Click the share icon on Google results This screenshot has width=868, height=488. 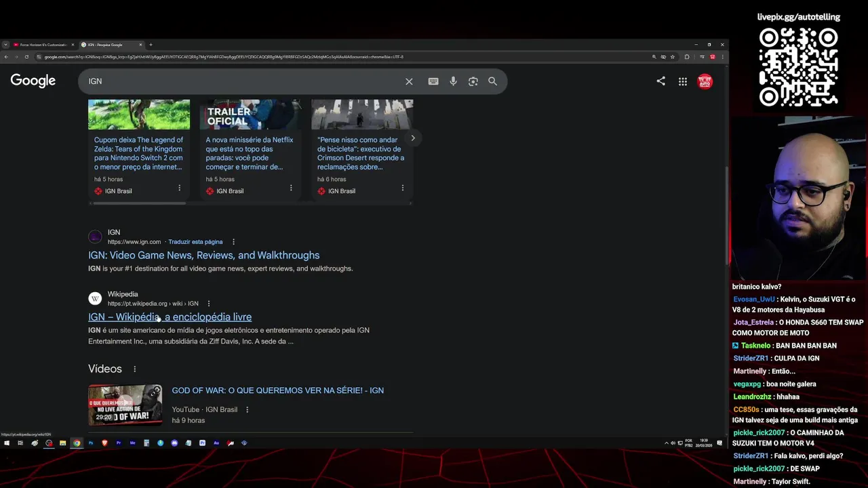pos(660,81)
